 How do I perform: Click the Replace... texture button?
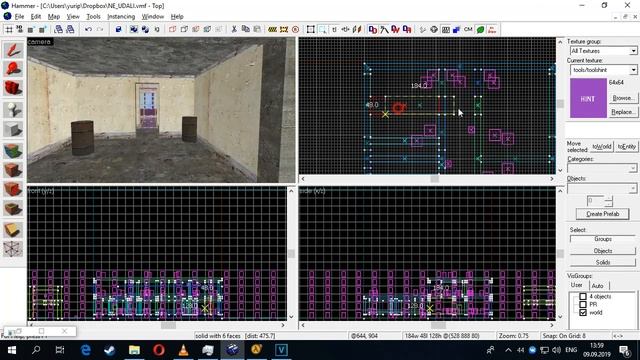pyautogui.click(x=623, y=112)
